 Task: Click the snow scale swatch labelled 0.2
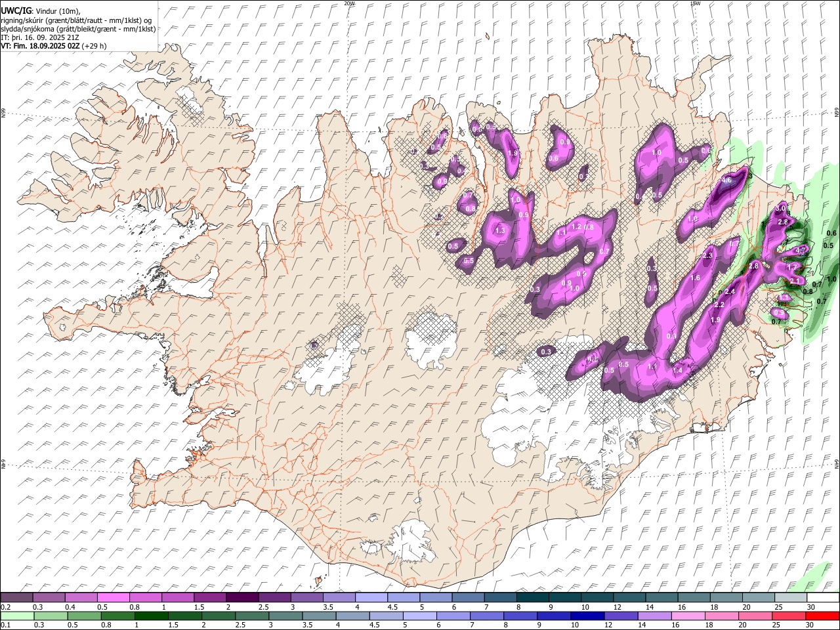pyautogui.click(x=16, y=597)
